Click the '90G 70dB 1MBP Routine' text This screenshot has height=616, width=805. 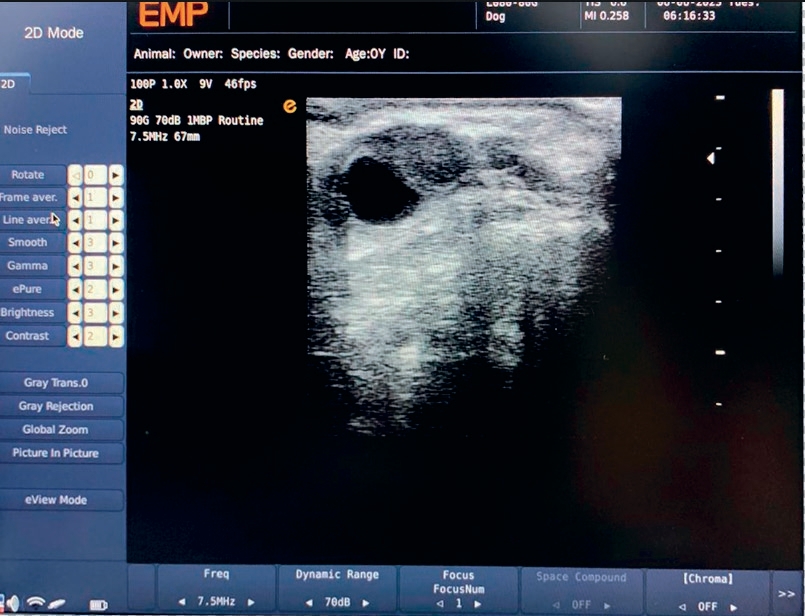(197, 121)
